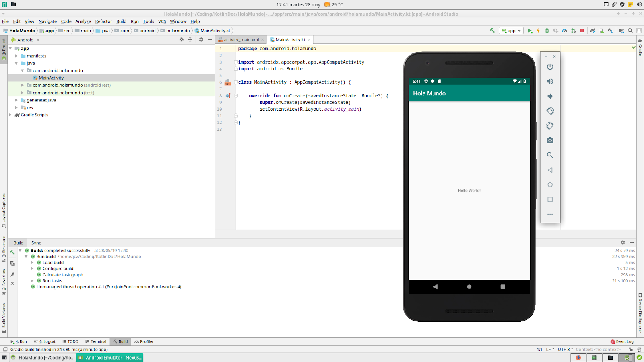Expand the Gradle Scripts node
Image resolution: width=644 pixels, height=362 pixels.
(x=10, y=115)
